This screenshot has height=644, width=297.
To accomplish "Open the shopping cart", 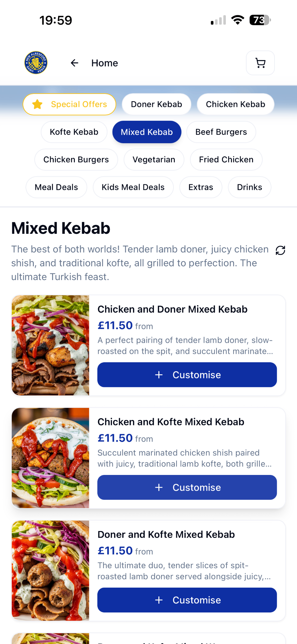I will (260, 63).
